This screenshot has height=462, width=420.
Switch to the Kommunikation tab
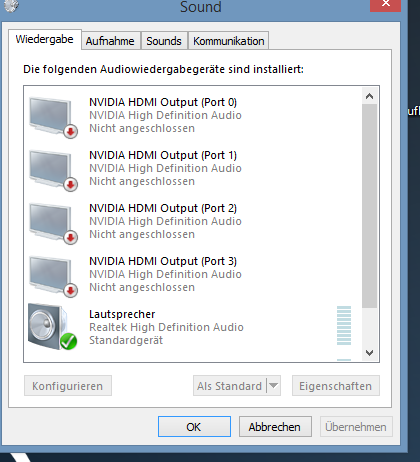pyautogui.click(x=229, y=41)
